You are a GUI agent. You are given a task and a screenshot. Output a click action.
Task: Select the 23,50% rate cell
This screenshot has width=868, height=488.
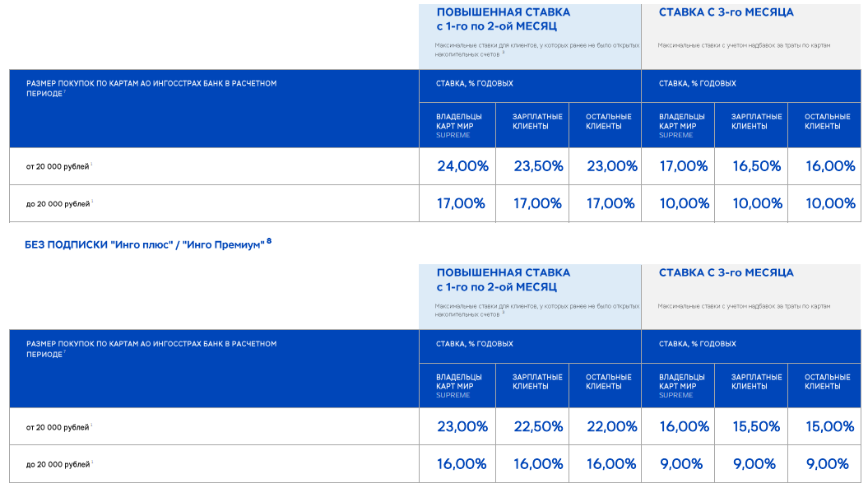(538, 166)
